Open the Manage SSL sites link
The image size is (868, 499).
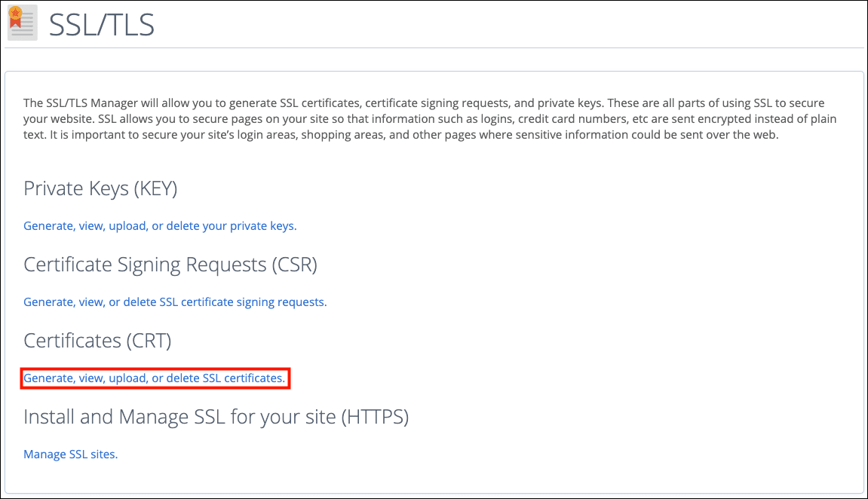click(x=71, y=454)
